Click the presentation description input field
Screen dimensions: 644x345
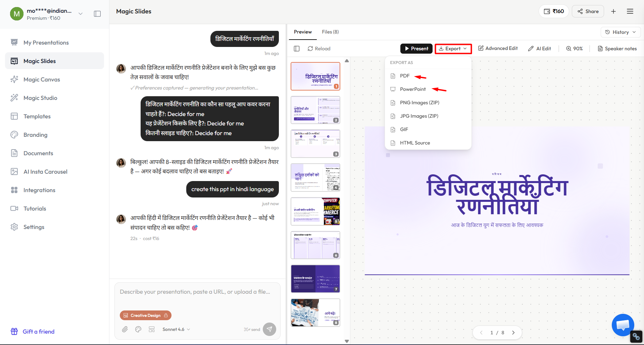(197, 292)
